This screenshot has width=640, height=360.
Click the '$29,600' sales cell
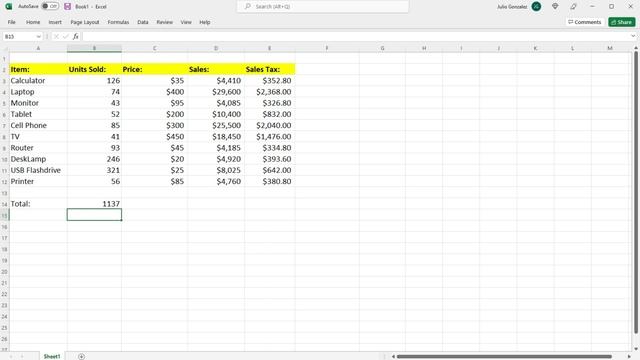216,92
